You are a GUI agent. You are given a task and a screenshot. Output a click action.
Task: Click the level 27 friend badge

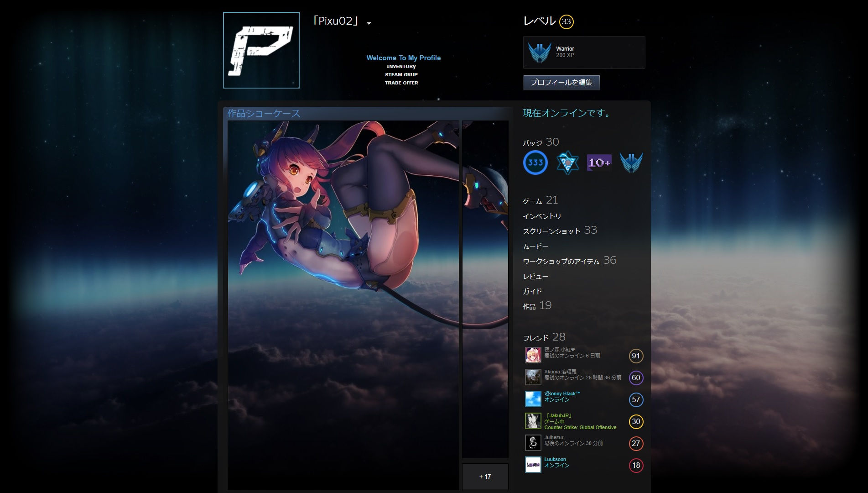coord(636,443)
